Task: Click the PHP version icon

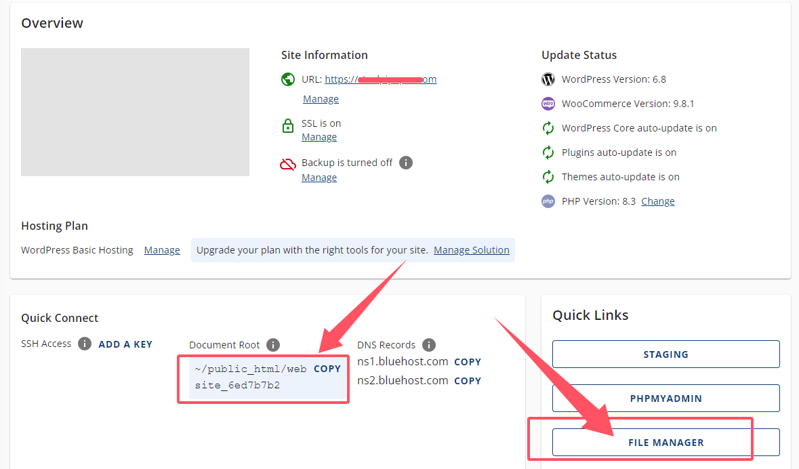Action: 548,201
